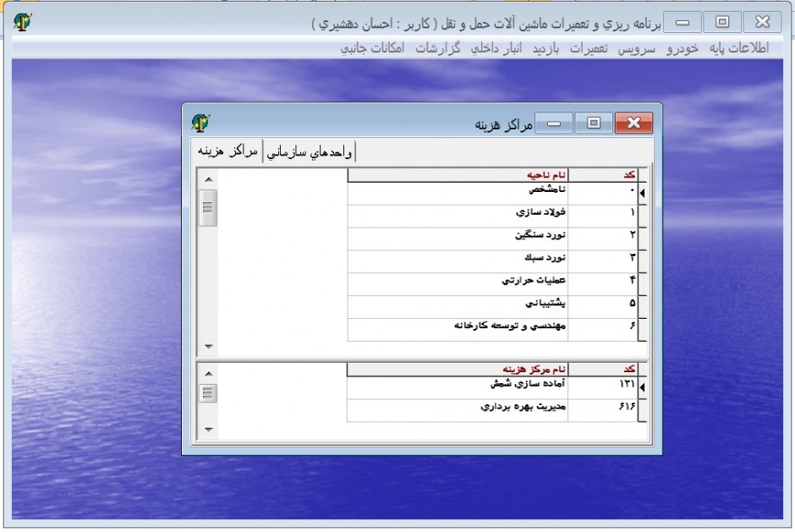Select the مراكز هزينه tab
This screenshot has height=532, width=795.
tap(228, 151)
